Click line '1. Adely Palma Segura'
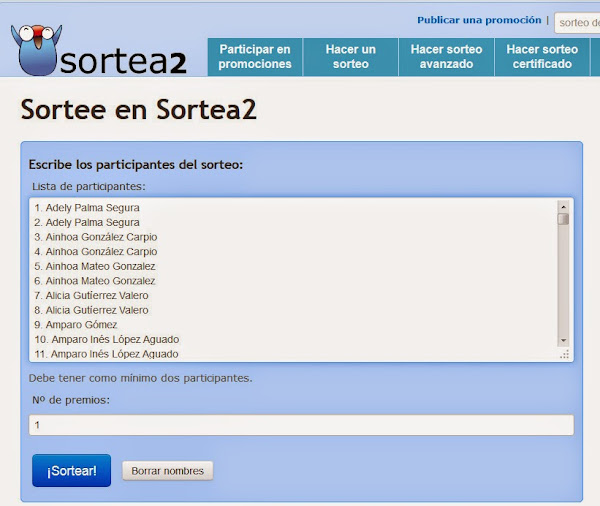The image size is (600, 506). [87, 208]
